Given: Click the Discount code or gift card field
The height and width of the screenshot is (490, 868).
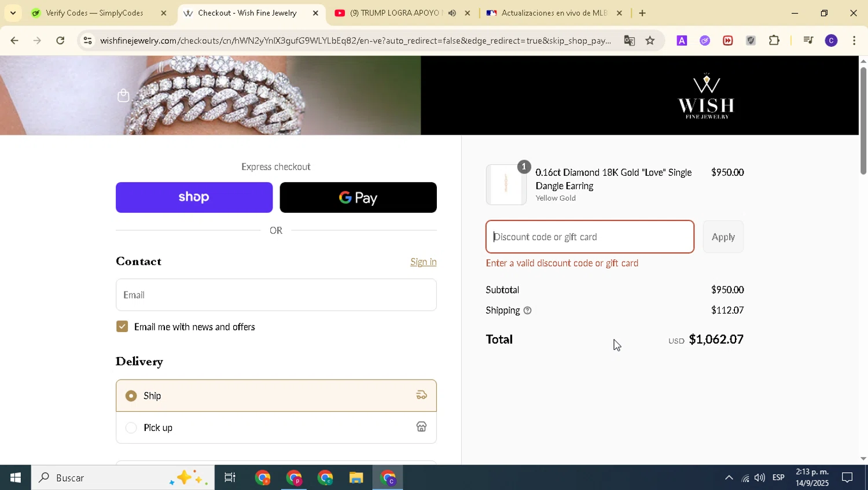Looking at the screenshot, I should (x=590, y=237).
